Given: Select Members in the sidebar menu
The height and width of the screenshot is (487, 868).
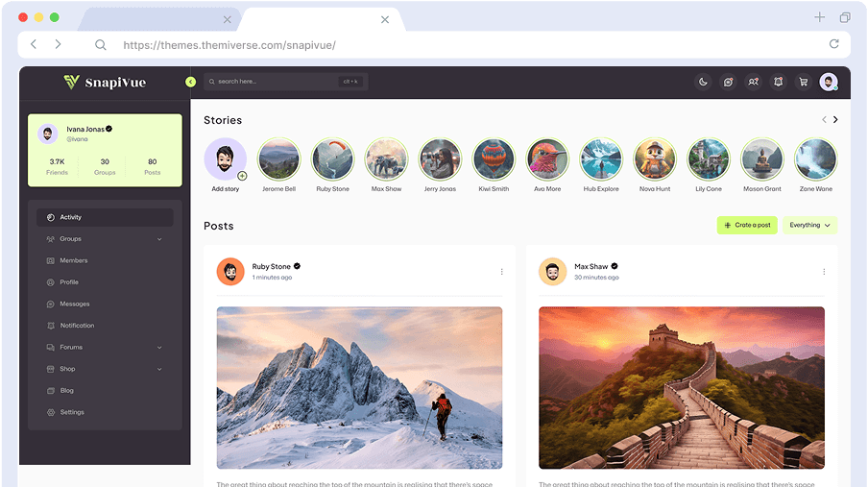Looking at the screenshot, I should coord(74,260).
